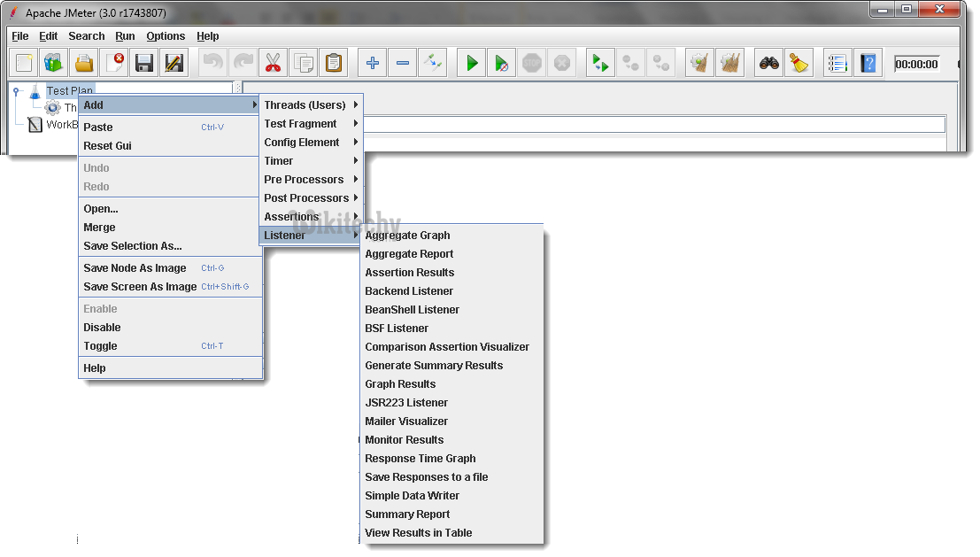Toggle the element via Toggle menu entry
This screenshot has width=980, height=557.
[x=100, y=346]
